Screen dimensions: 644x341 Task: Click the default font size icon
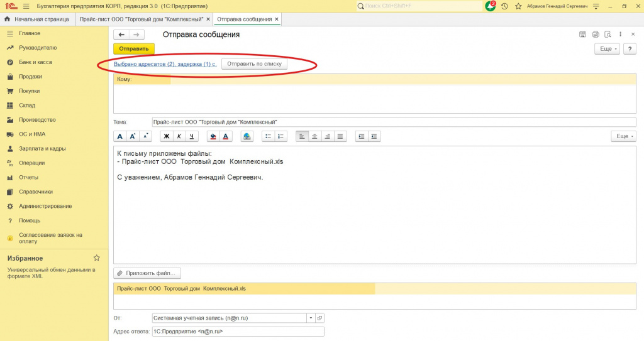point(120,136)
